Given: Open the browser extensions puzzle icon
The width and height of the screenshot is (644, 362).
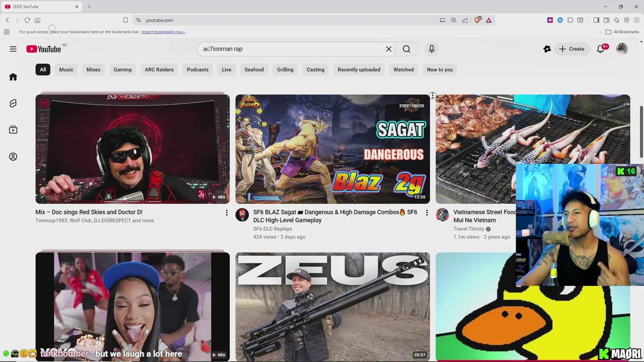Looking at the screenshot, I should 570,20.
